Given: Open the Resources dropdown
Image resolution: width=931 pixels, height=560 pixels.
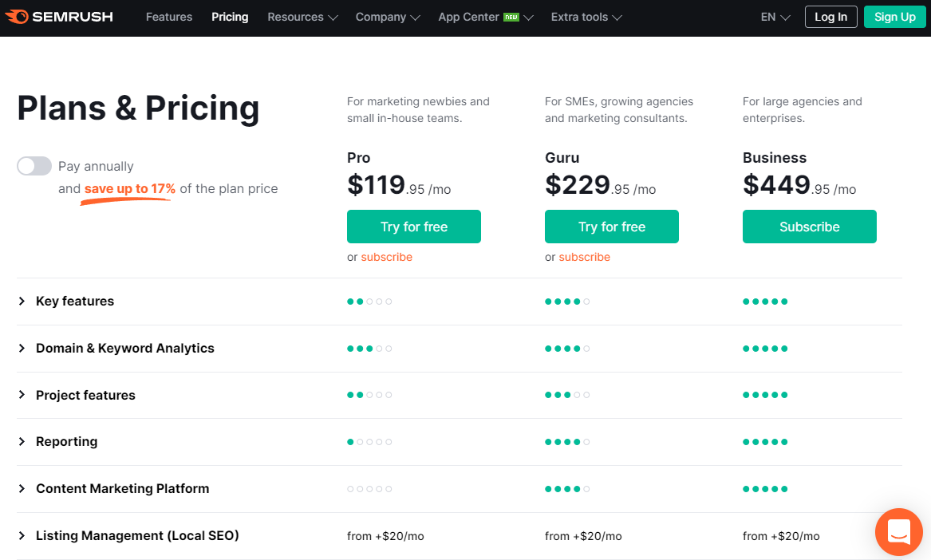Looking at the screenshot, I should pos(302,17).
